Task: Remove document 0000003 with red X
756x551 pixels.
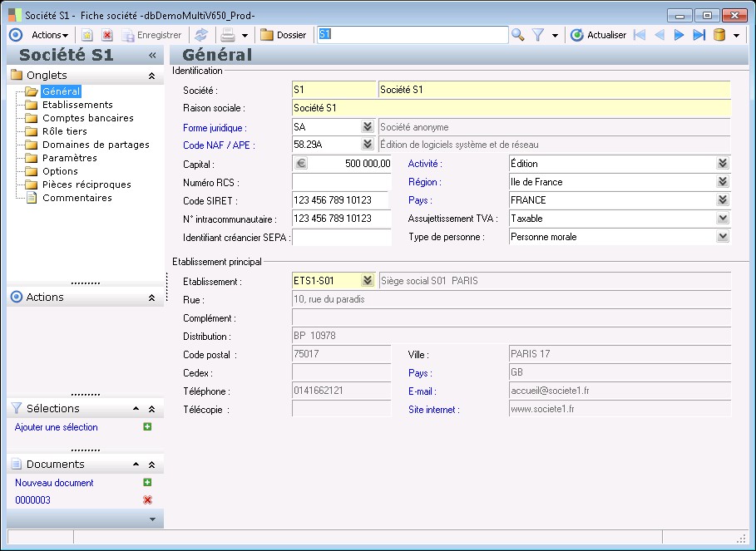Action: coord(147,499)
